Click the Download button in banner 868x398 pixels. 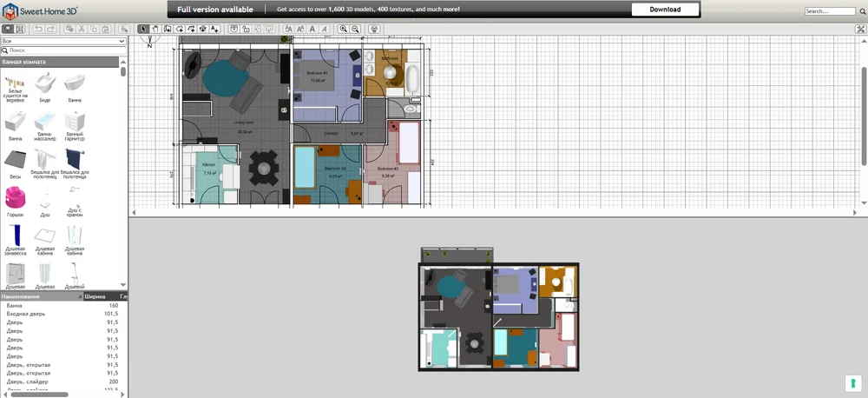click(665, 10)
